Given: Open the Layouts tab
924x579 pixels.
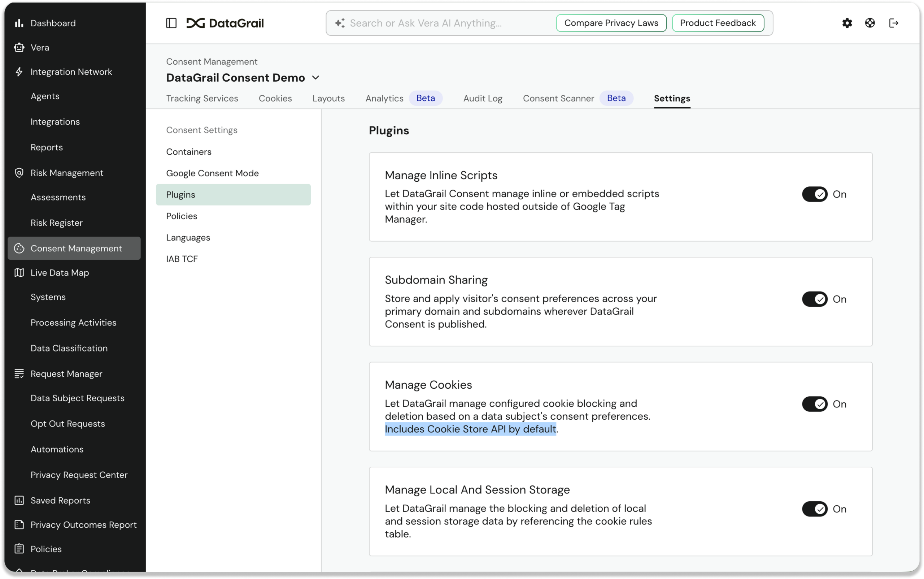Looking at the screenshot, I should click(329, 98).
